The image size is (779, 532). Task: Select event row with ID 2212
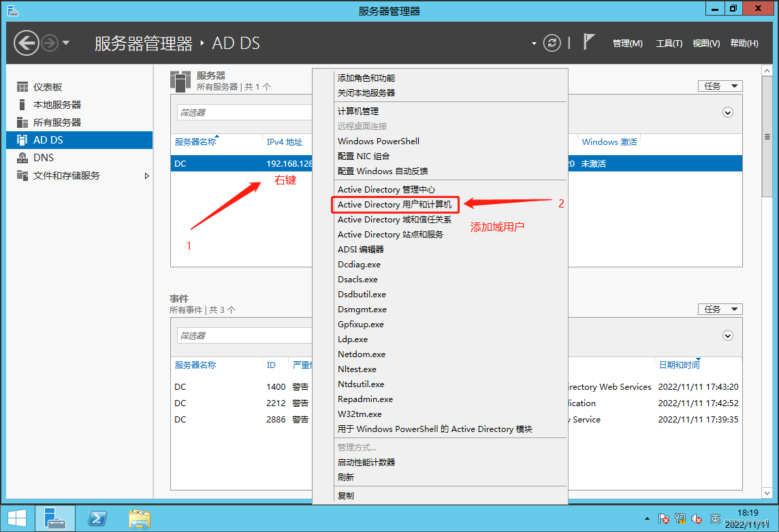(242, 403)
